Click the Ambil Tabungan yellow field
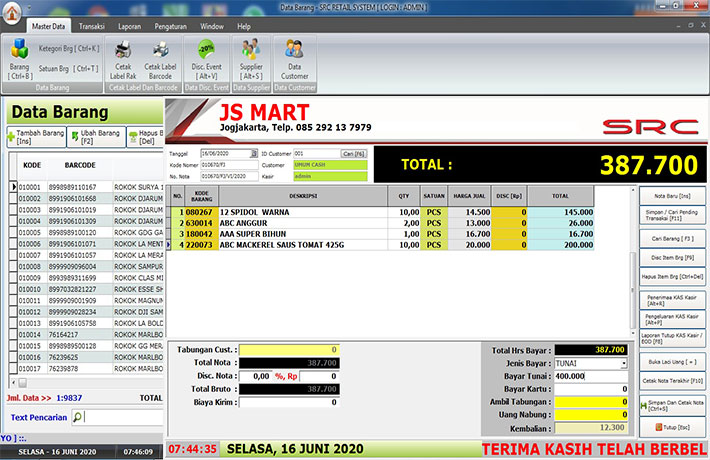710x460 pixels. (591, 402)
